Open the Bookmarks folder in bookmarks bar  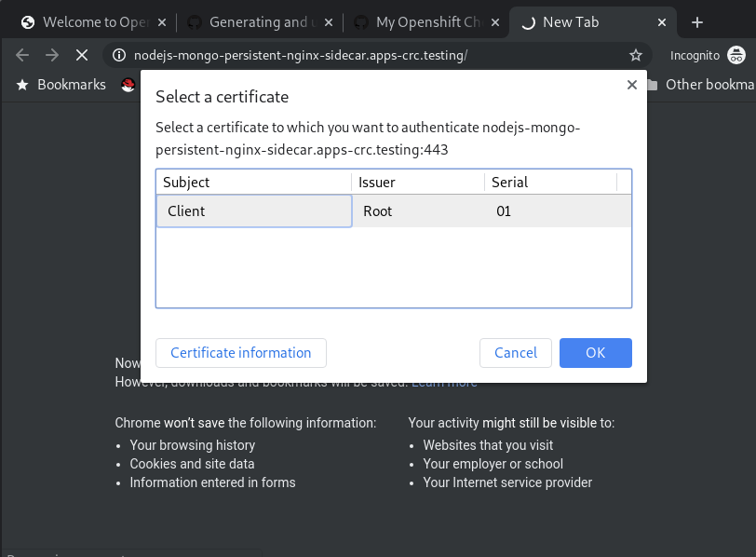click(x=61, y=85)
